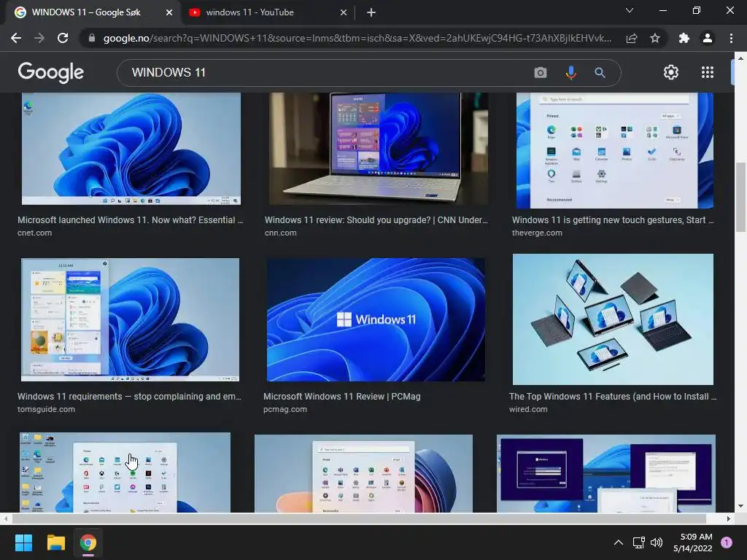The width and height of the screenshot is (747, 560).
Task: Open the volume control in the tray
Action: [x=657, y=542]
